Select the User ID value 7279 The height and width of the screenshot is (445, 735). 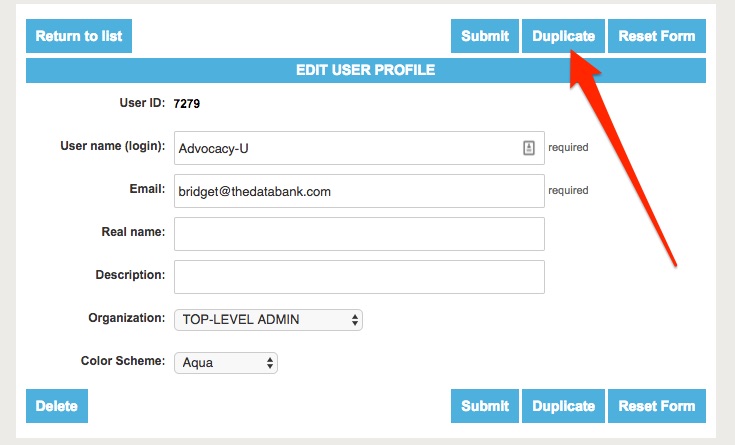(187, 104)
